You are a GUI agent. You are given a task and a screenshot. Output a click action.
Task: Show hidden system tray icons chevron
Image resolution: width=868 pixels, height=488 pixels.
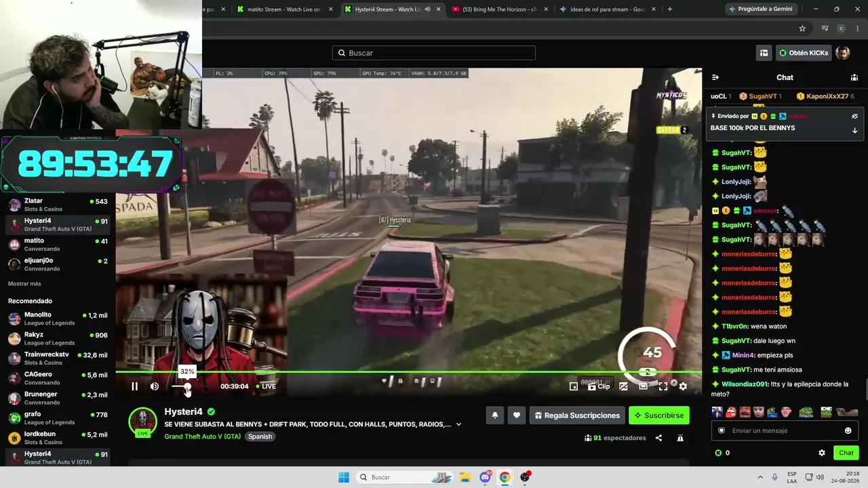[x=760, y=477]
